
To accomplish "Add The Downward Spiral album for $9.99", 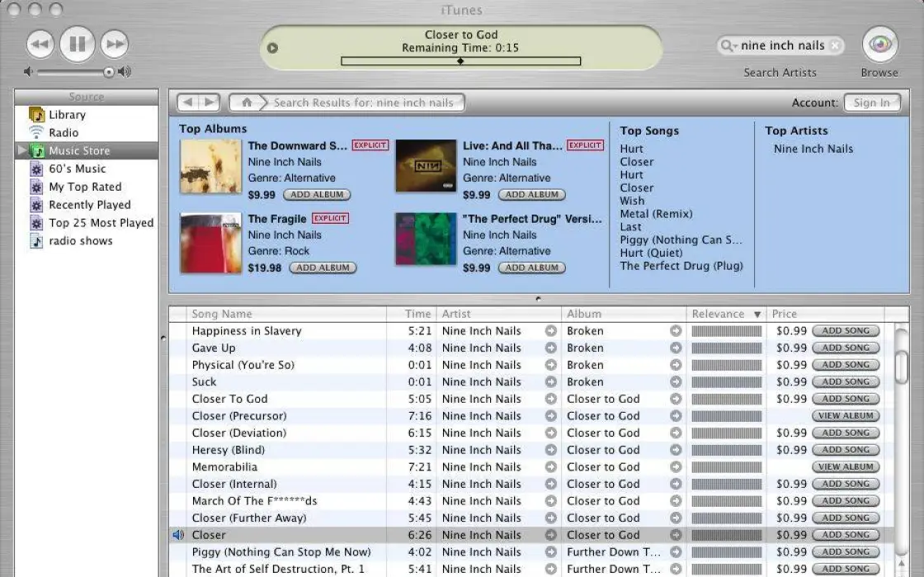I will 317,195.
